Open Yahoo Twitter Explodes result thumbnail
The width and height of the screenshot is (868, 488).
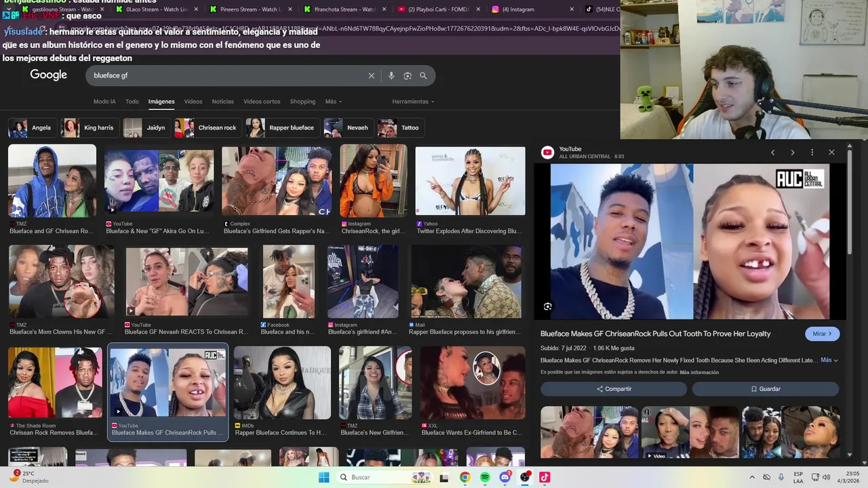470,181
